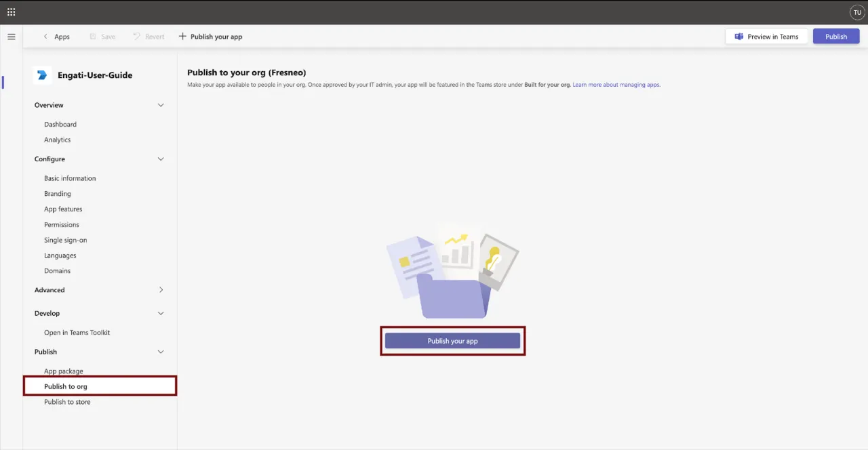
Task: Open App features
Action: point(63,209)
